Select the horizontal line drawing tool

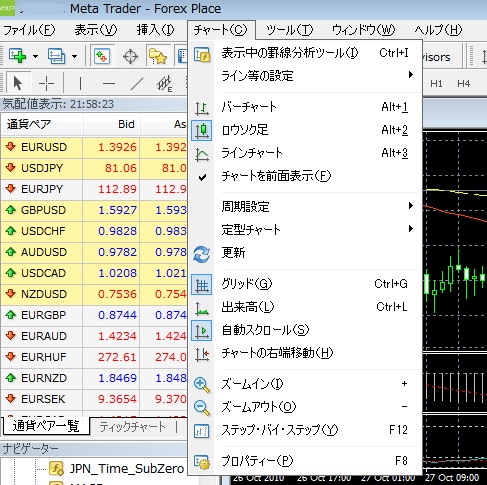click(x=109, y=84)
